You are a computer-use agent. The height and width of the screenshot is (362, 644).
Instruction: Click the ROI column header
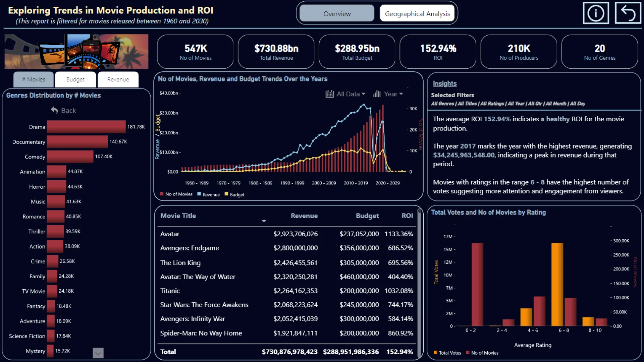[x=407, y=216]
